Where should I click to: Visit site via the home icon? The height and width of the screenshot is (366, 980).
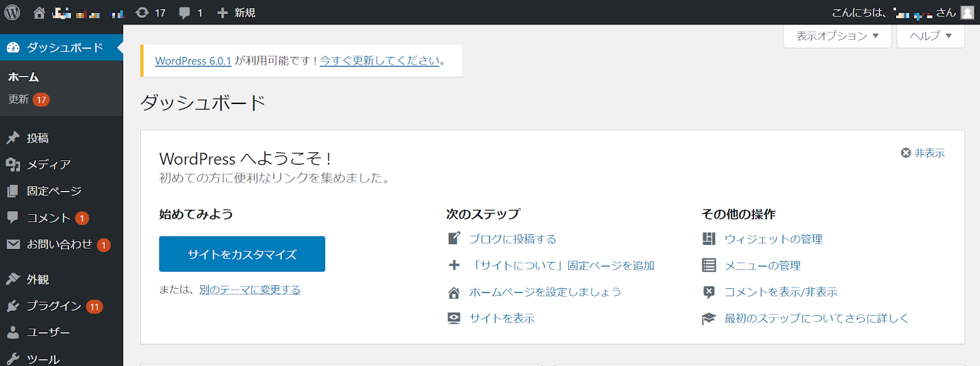coord(39,12)
